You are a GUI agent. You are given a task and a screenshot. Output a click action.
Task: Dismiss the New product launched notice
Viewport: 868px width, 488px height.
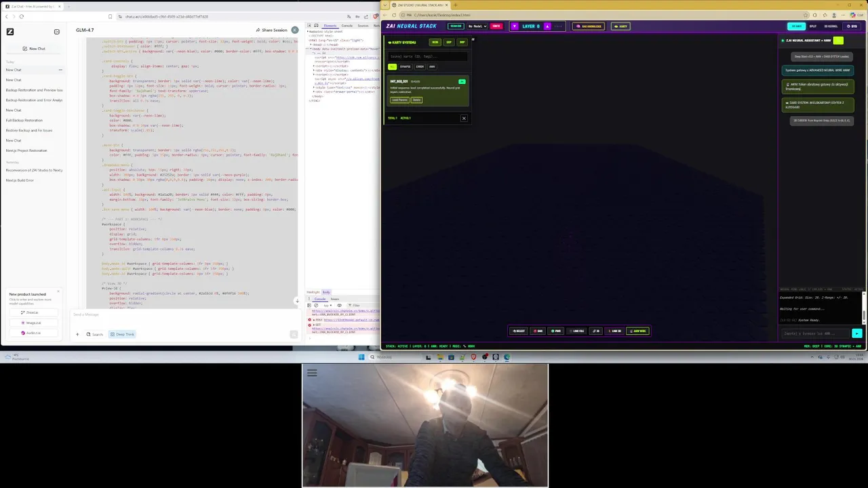tap(58, 292)
